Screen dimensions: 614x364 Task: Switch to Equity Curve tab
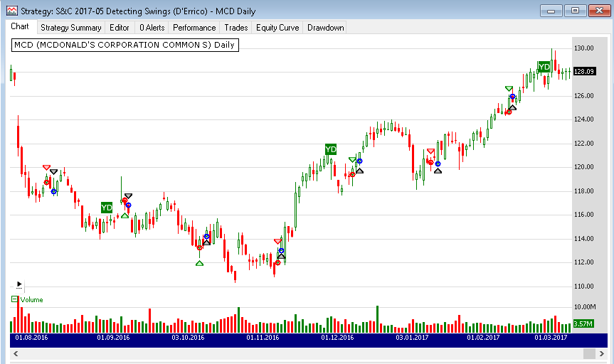(x=277, y=28)
